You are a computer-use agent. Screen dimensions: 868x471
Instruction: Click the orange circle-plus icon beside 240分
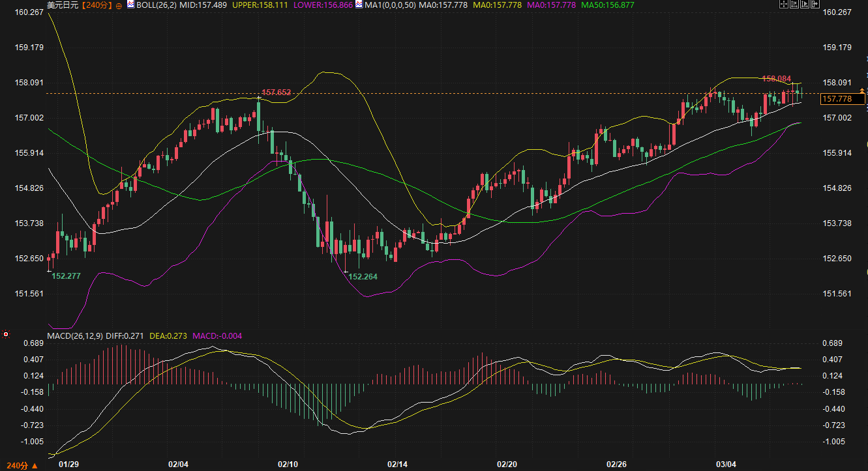click(x=119, y=5)
